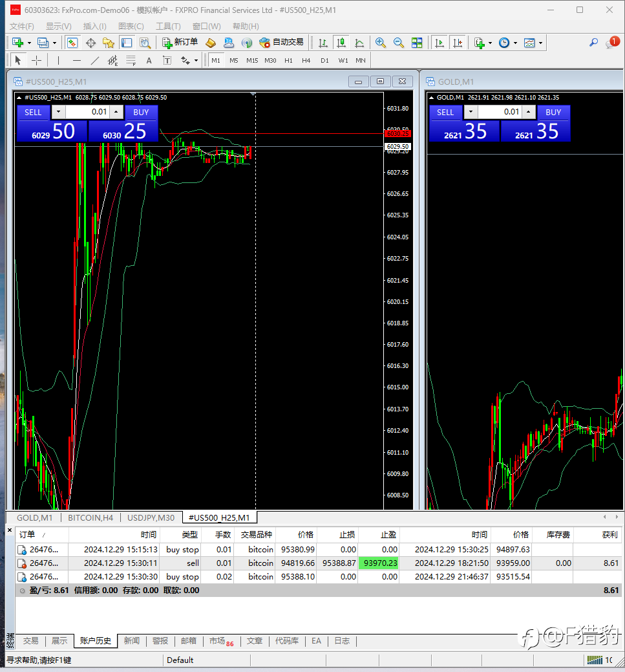Decrease US500 lot volume with down arrow
Image resolution: width=625 pixels, height=672 pixels.
pyautogui.click(x=58, y=112)
